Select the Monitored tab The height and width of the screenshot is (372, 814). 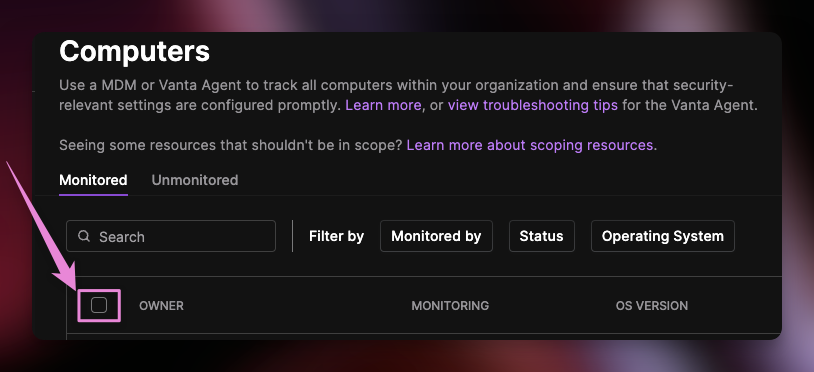93,180
